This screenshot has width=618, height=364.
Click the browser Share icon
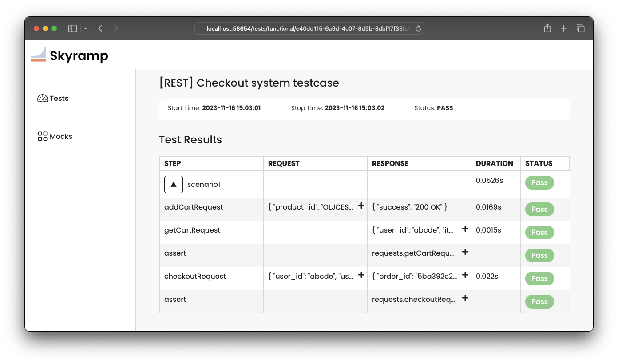(x=547, y=28)
